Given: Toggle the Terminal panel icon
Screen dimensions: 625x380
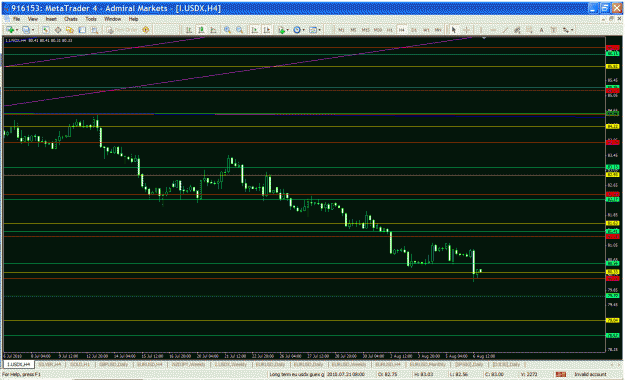Looking at the screenshot, I should 82,30.
